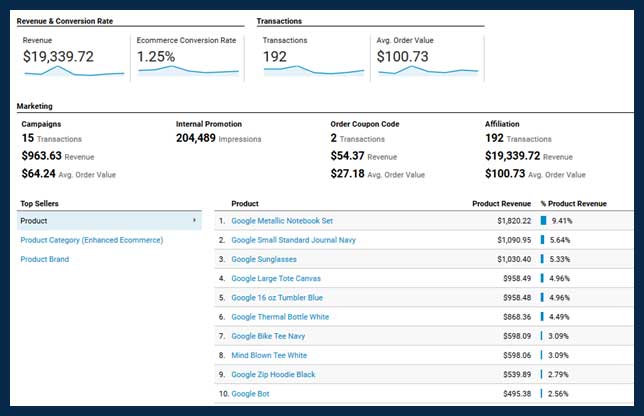Click the Product Revenue column header
644x416 pixels.
(x=502, y=203)
